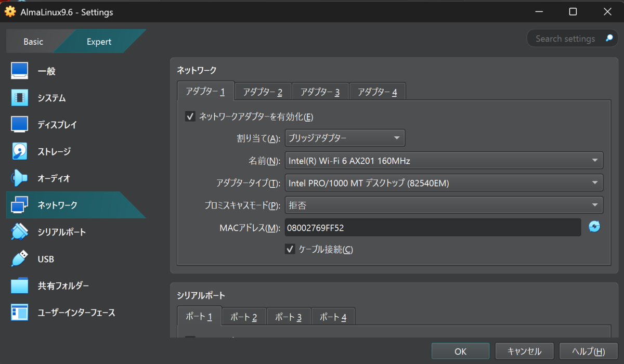The height and width of the screenshot is (364, 624).
Task: Click the MACアドレス(M): label
Action: click(x=250, y=227)
